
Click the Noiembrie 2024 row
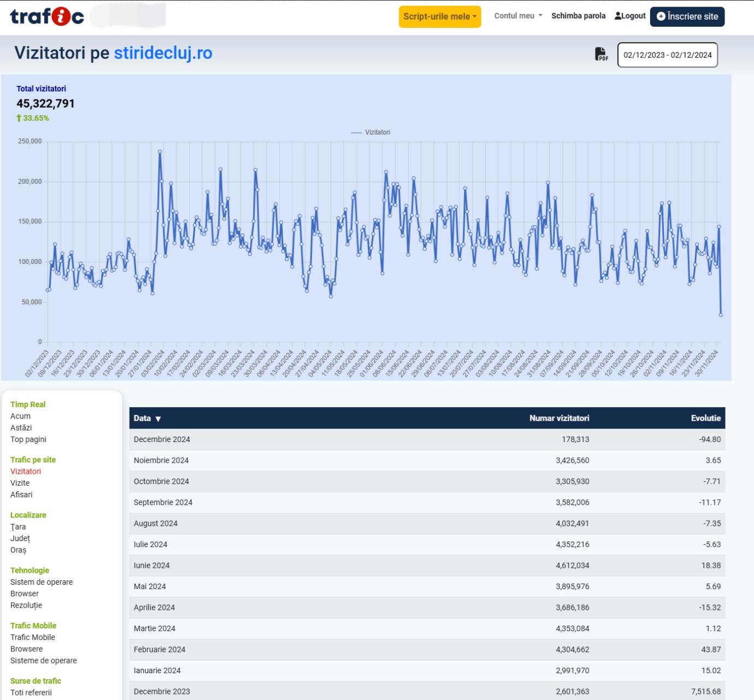[x=427, y=460]
